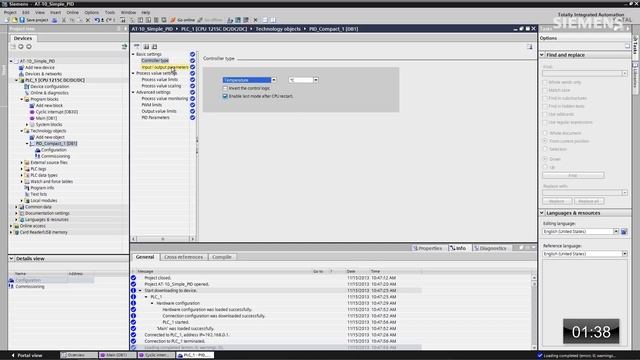Open the Temperature controller type dropdown
Screen dimensions: 640x360
(x=274, y=80)
